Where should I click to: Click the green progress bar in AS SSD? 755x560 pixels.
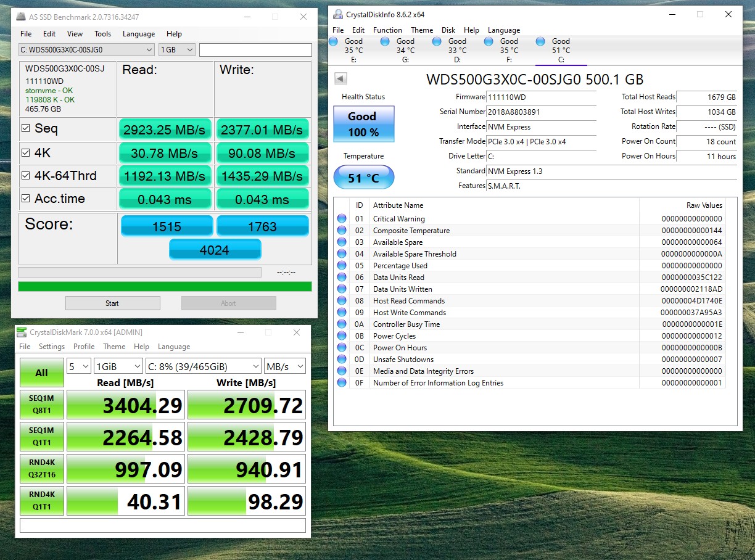tap(165, 286)
